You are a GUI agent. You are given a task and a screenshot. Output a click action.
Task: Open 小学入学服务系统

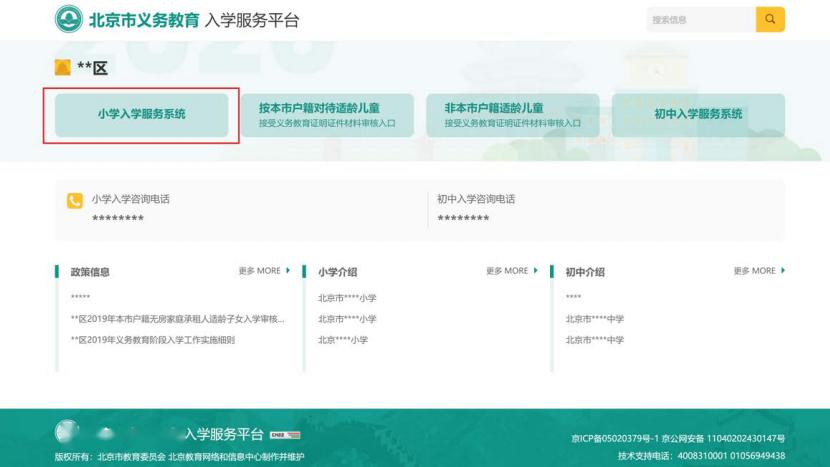click(x=141, y=115)
